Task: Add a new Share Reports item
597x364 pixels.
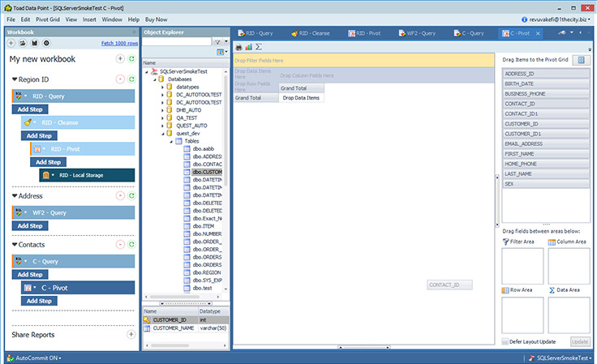Action: pos(131,334)
